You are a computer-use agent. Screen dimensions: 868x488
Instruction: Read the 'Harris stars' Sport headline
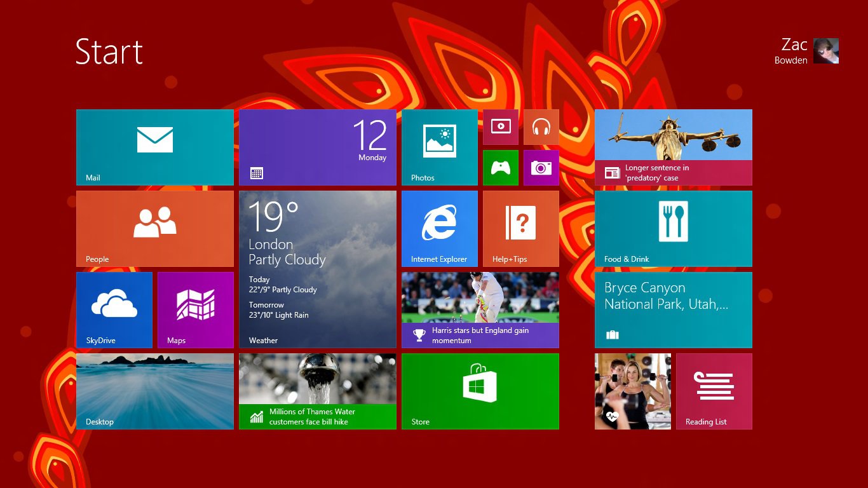click(x=480, y=309)
